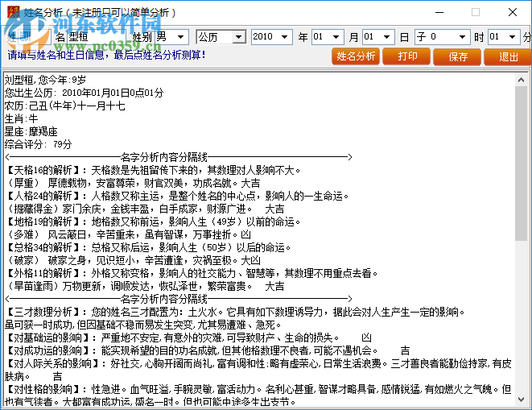Click the text 综合评分: 79分
Viewport: 532px width, 410px height.
coord(39,144)
